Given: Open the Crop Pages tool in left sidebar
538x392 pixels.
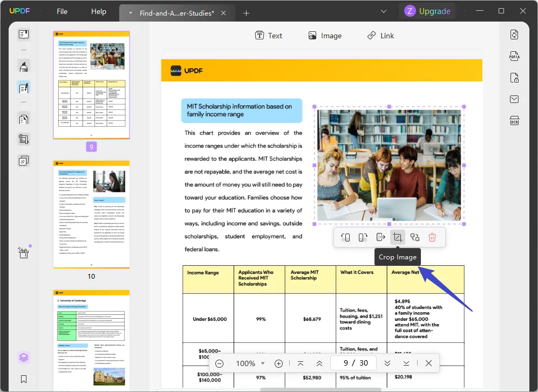Looking at the screenshot, I should click(x=23, y=139).
